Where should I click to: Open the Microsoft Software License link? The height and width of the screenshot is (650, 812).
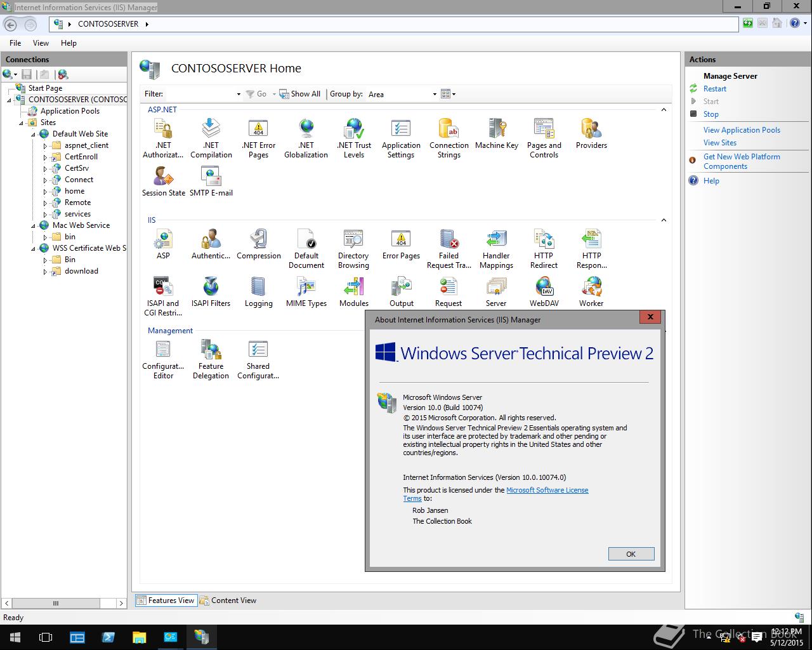click(x=547, y=490)
